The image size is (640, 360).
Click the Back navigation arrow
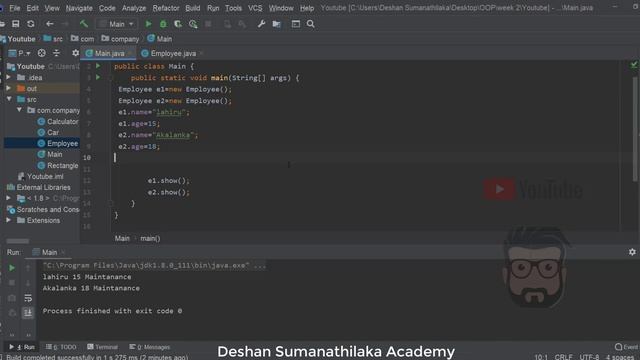(x=49, y=24)
